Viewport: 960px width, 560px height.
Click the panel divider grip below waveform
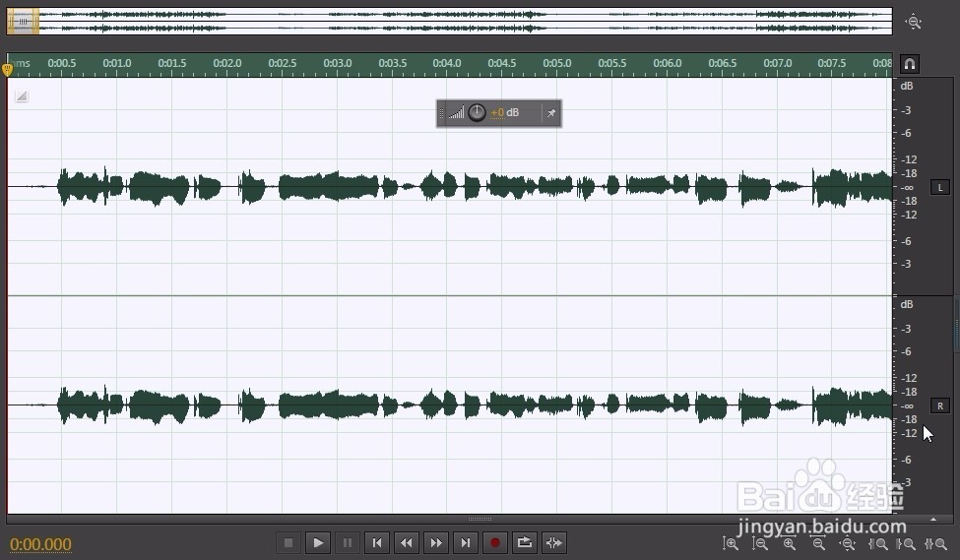pos(480,519)
